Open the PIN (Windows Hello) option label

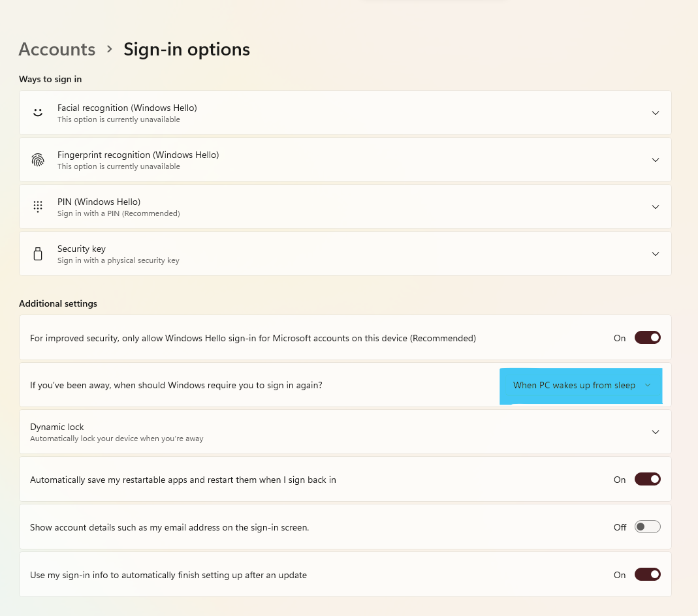tap(99, 202)
